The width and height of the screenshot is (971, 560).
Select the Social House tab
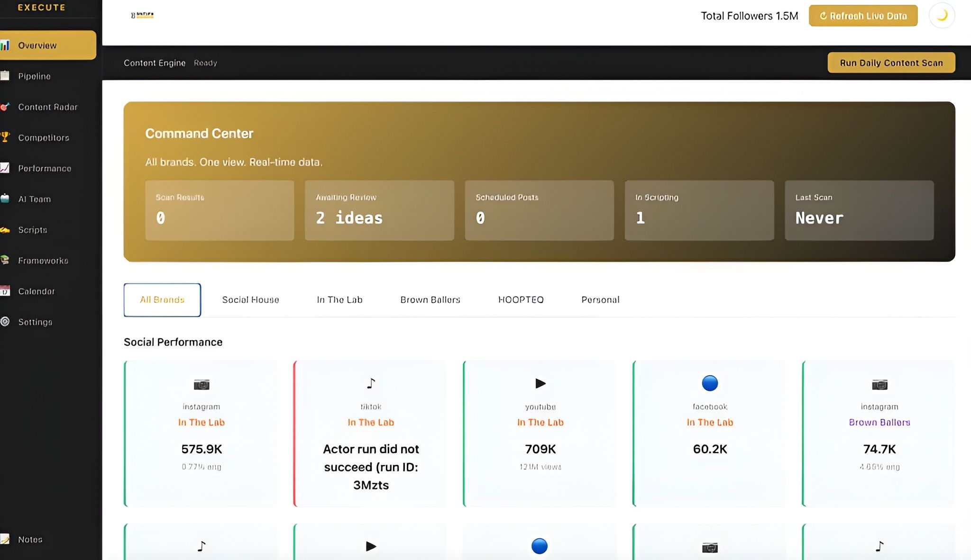(250, 300)
